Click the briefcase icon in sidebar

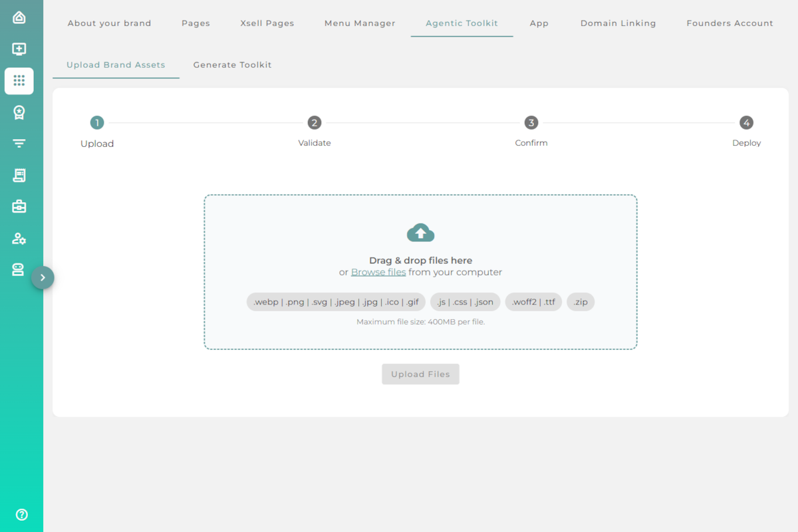tap(19, 207)
